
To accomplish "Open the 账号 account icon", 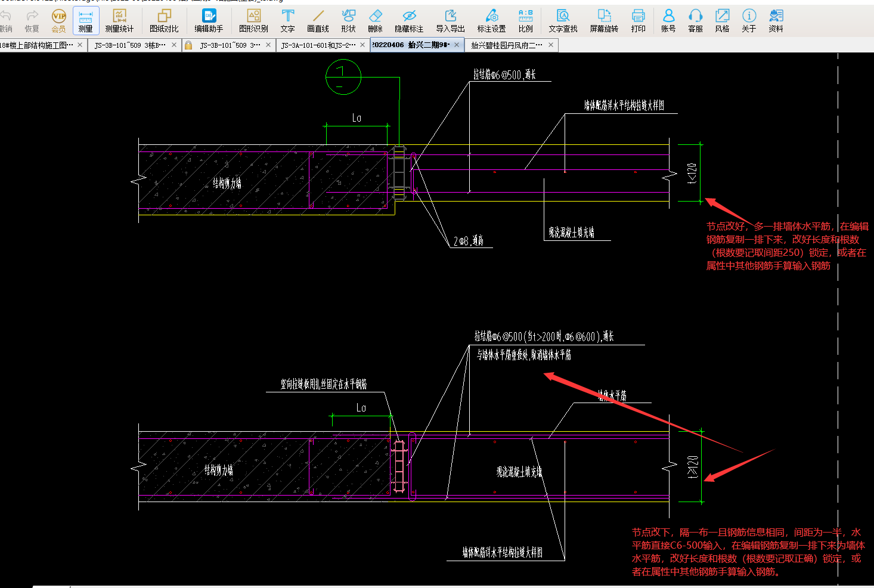I will [668, 21].
